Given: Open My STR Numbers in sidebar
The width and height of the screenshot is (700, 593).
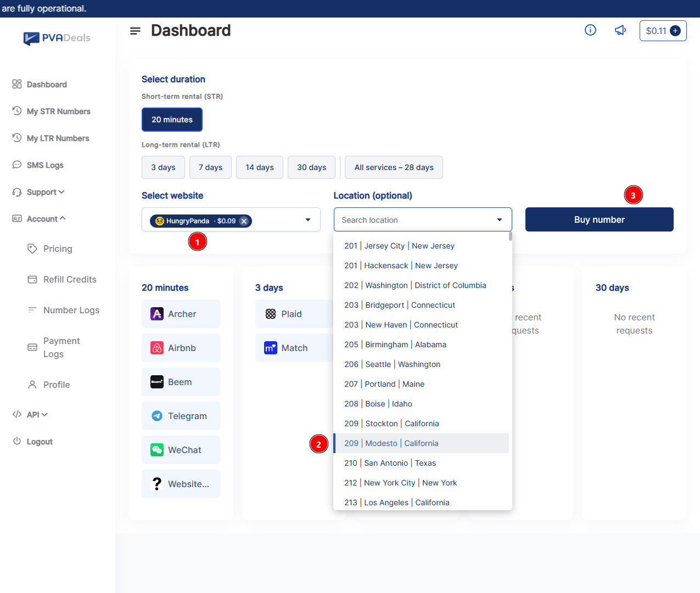Looking at the screenshot, I should (52, 111).
